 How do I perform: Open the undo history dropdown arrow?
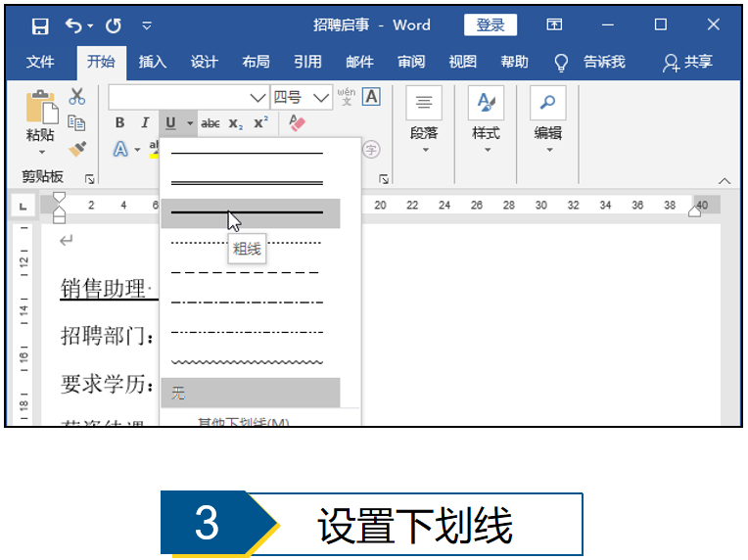click(90, 25)
